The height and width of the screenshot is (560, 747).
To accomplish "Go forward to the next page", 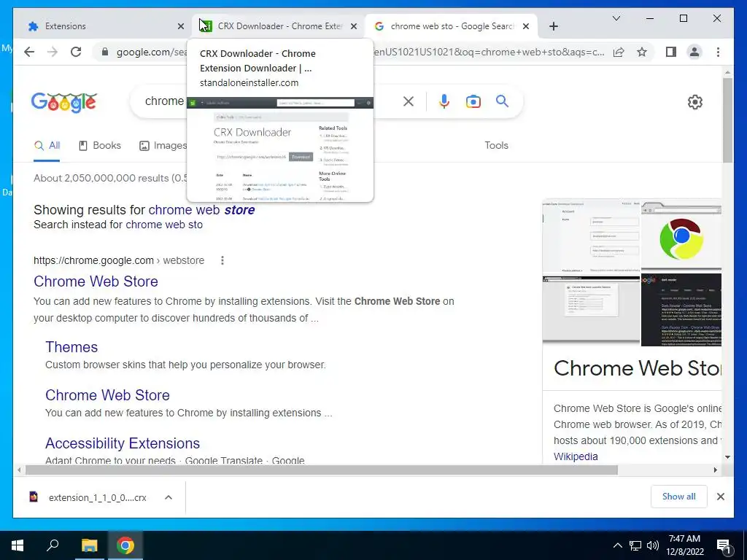I will 53,52.
